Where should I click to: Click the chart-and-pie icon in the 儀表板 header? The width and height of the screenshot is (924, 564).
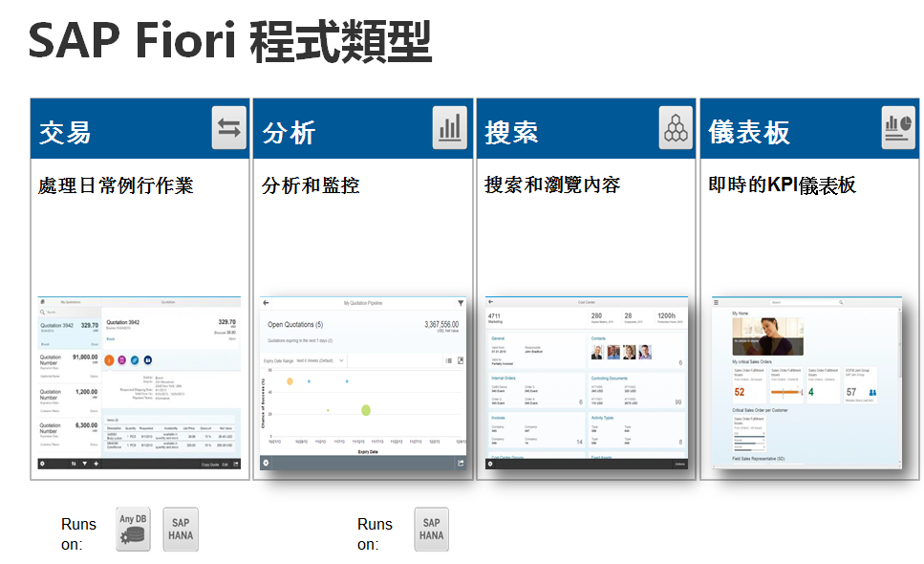click(x=898, y=128)
